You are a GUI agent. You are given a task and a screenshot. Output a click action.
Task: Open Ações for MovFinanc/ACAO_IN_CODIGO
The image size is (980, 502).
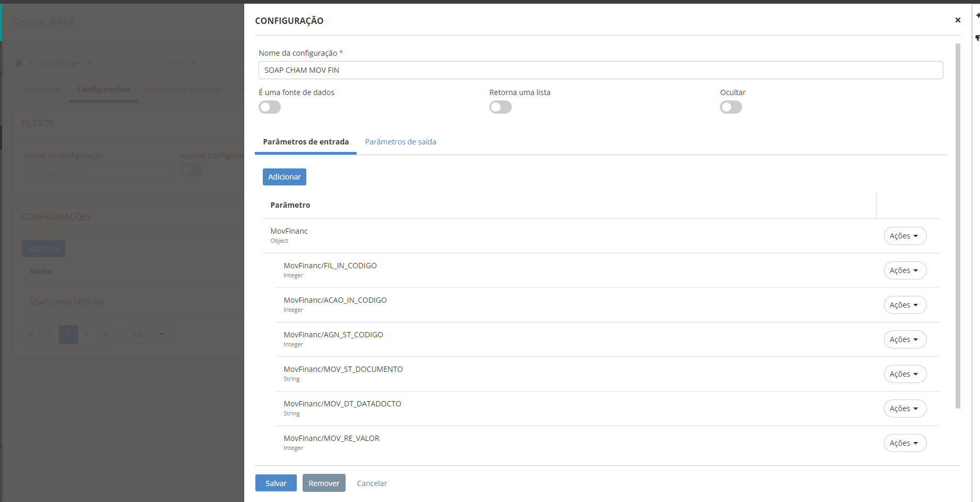tap(905, 305)
